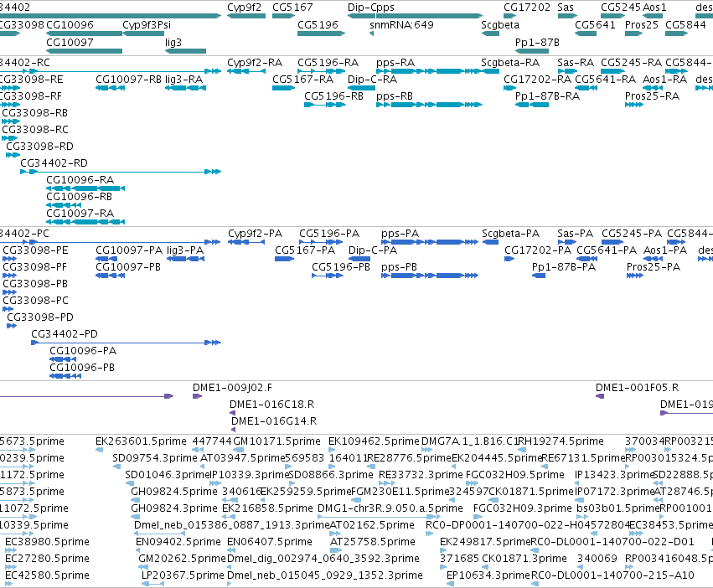The height and width of the screenshot is (588, 713).
Task: Click the Dip-C-PA CDS label
Action: coord(372,250)
